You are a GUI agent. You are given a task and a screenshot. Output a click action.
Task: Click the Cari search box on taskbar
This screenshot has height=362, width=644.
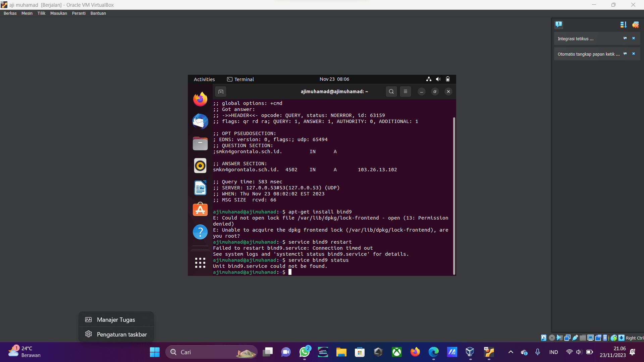(211, 352)
